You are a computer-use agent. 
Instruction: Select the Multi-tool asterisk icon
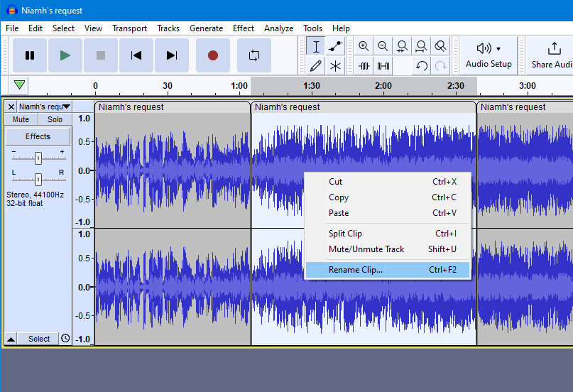click(336, 66)
